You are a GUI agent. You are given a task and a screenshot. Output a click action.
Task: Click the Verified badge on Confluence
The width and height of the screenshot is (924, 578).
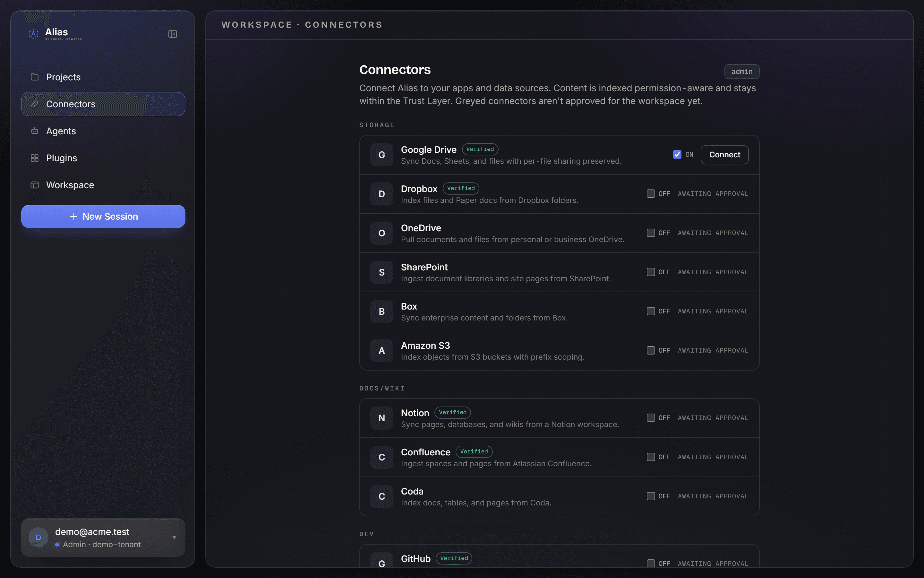(x=474, y=451)
